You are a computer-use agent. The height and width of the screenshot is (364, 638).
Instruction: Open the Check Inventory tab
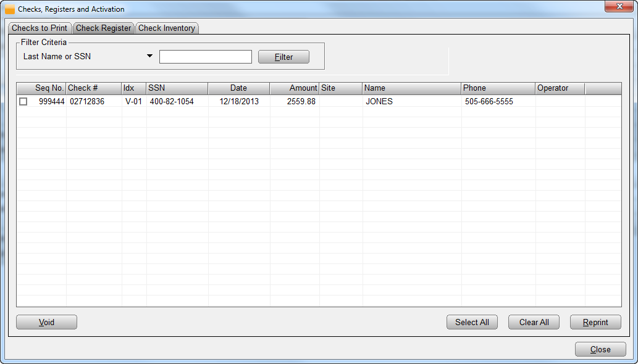point(166,28)
